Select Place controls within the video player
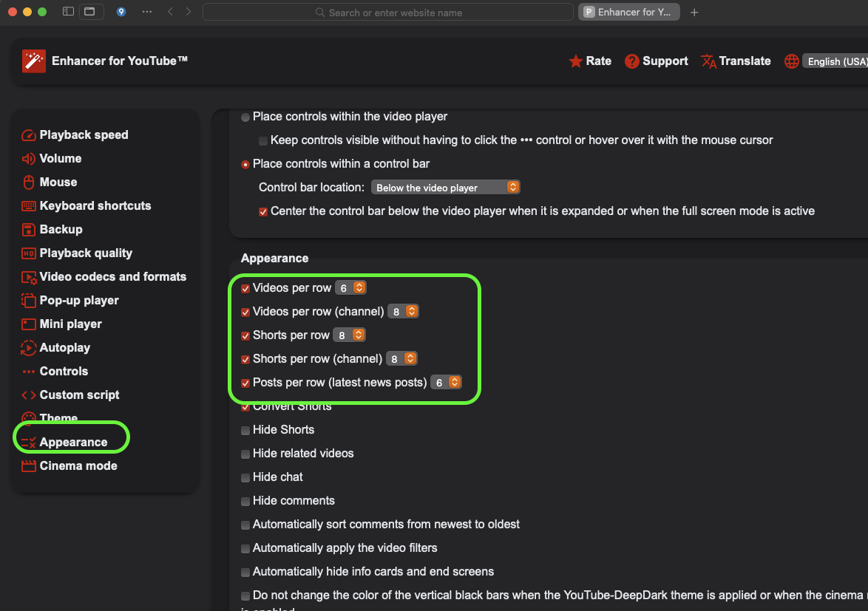 point(245,117)
